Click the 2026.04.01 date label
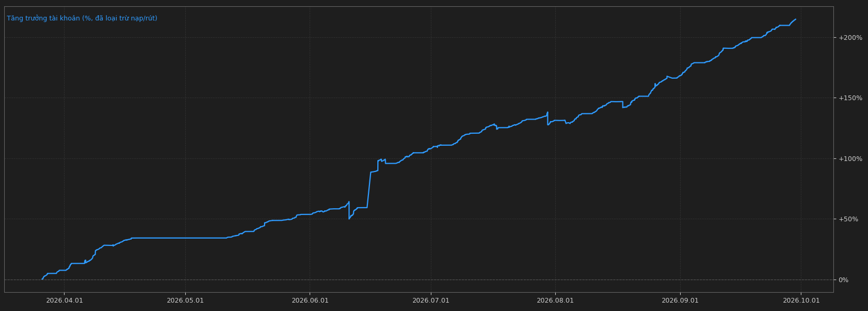Image resolution: width=868 pixels, height=311 pixels. 65,301
